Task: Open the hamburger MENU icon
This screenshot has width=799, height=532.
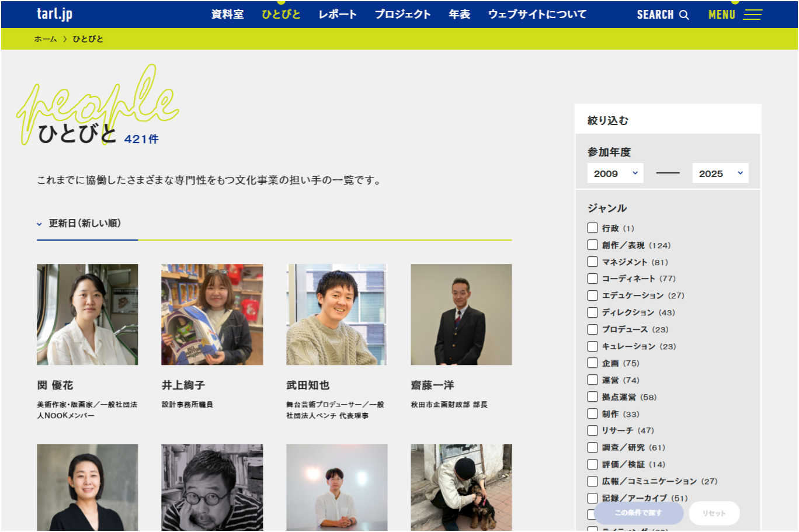Action: tap(752, 15)
